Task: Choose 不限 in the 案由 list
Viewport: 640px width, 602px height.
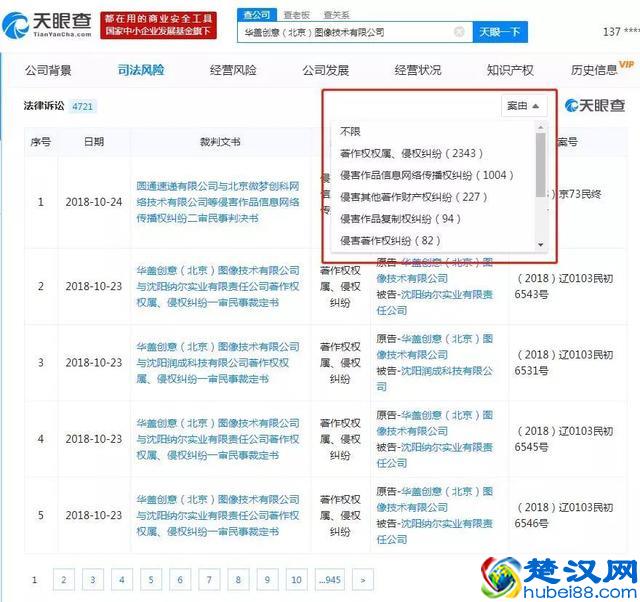Action: point(350,131)
